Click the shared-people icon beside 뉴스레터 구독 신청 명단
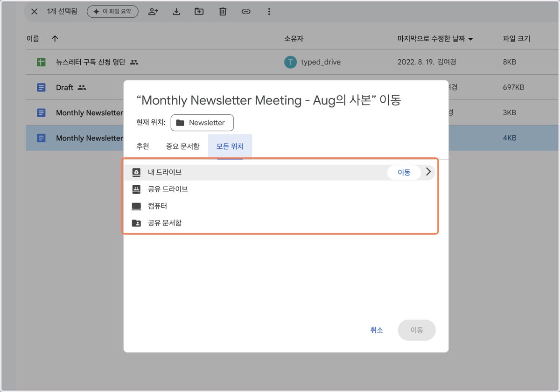The height and width of the screenshot is (392, 560). (134, 62)
